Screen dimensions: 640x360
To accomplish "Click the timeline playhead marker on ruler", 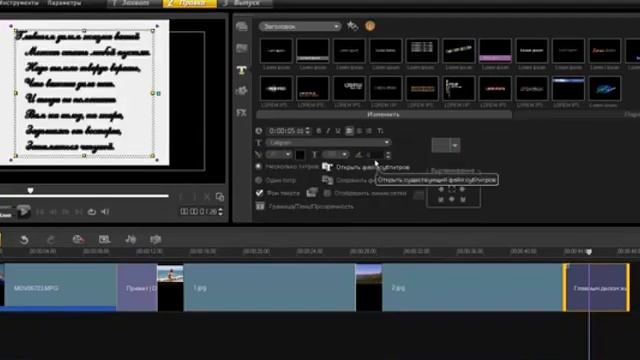I will (589, 252).
